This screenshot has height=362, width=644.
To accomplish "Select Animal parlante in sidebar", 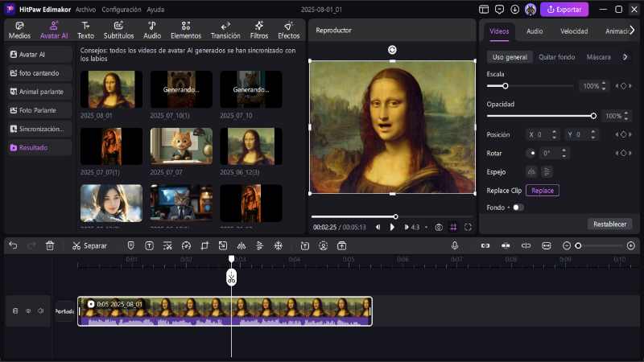I will (39, 92).
